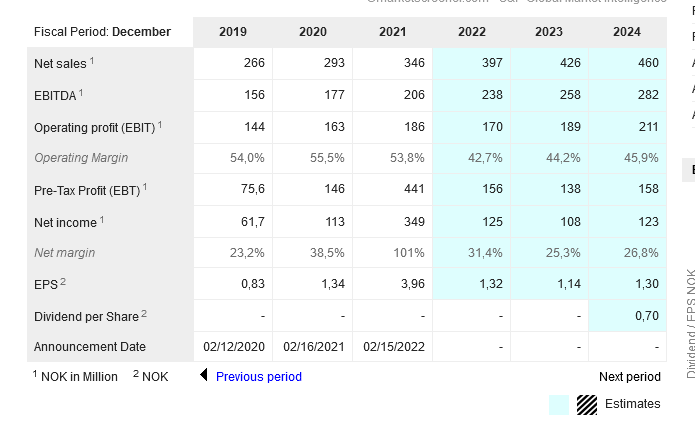
Task: Click Net sales value 293
Action: pyautogui.click(x=334, y=63)
